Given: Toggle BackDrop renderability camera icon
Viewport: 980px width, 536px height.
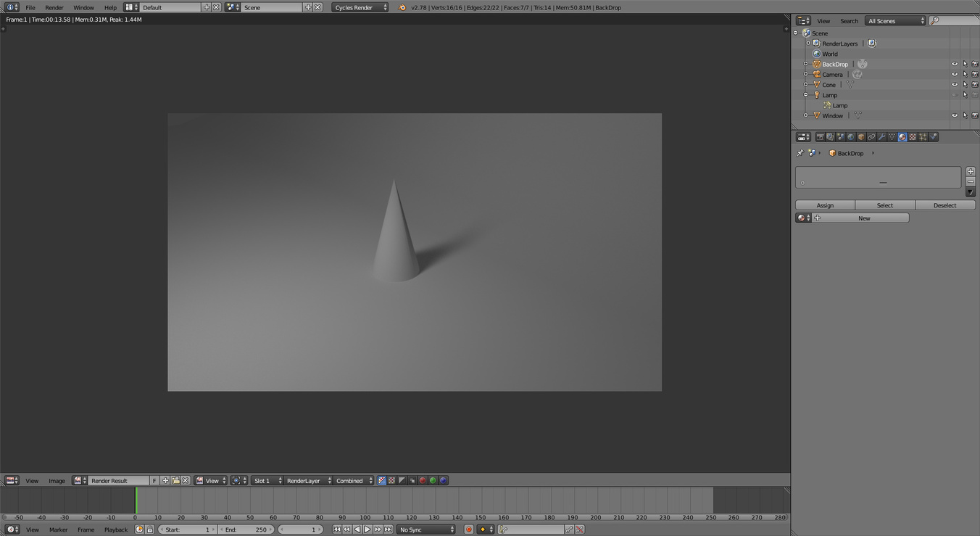Looking at the screenshot, I should coord(975,64).
